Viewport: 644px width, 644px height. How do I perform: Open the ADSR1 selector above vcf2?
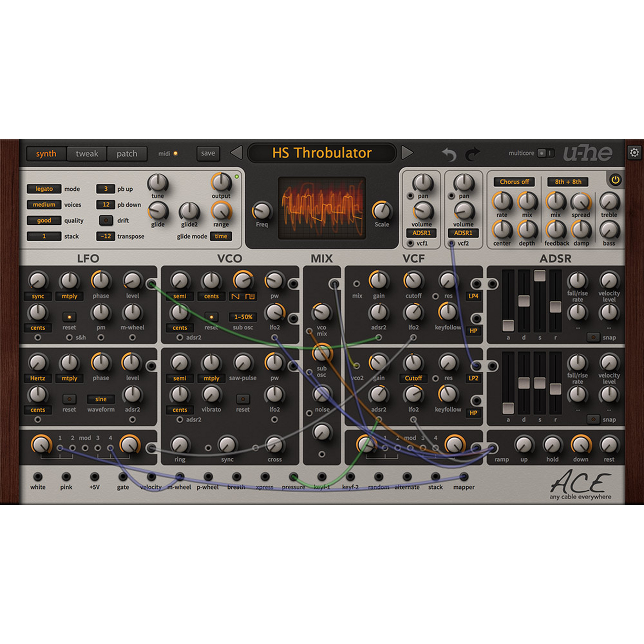coord(463,233)
